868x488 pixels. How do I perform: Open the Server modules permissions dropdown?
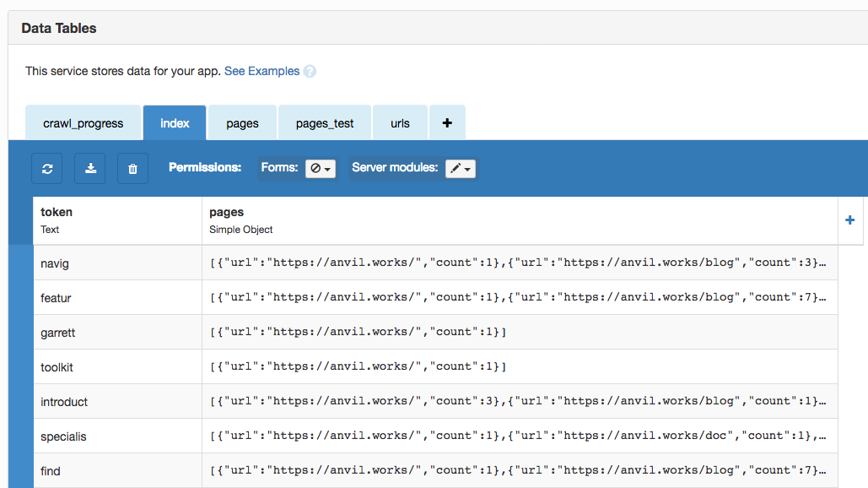[x=461, y=169]
